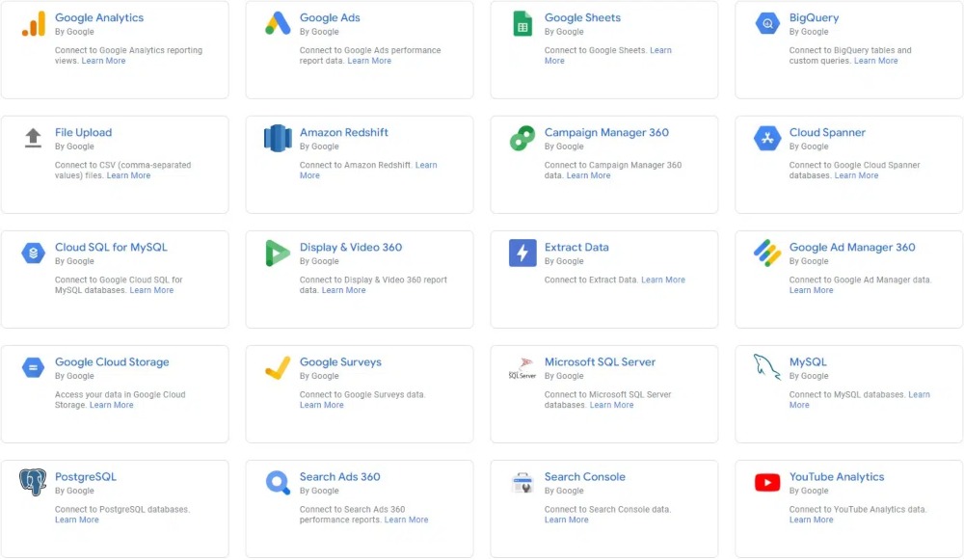The image size is (964, 560).
Task: Open Cloud SQL for MySQL connector title
Action: pyautogui.click(x=111, y=247)
